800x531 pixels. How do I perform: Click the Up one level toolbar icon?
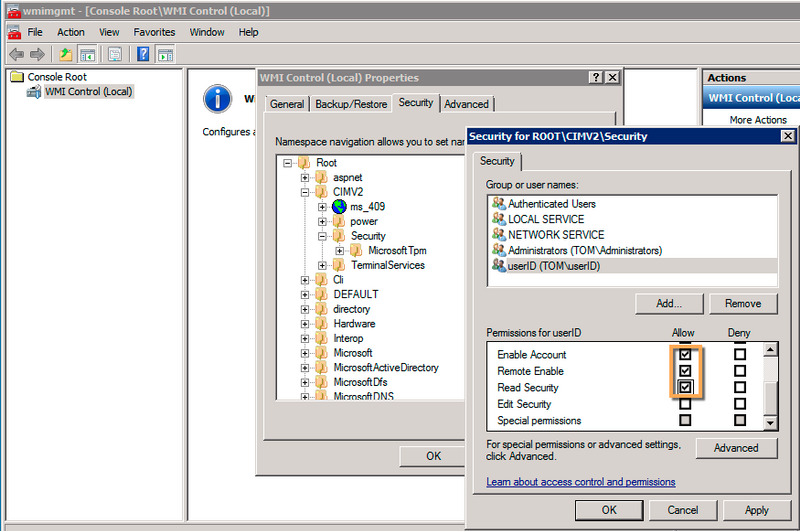click(65, 54)
